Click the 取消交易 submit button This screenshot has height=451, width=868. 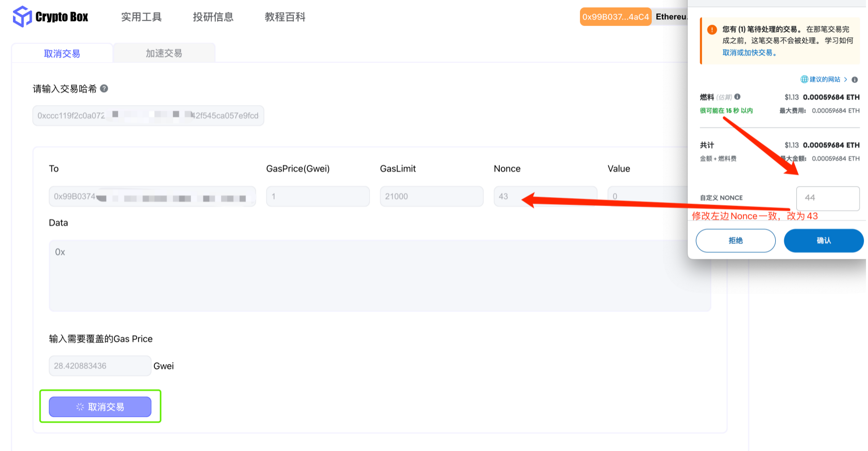tap(100, 407)
